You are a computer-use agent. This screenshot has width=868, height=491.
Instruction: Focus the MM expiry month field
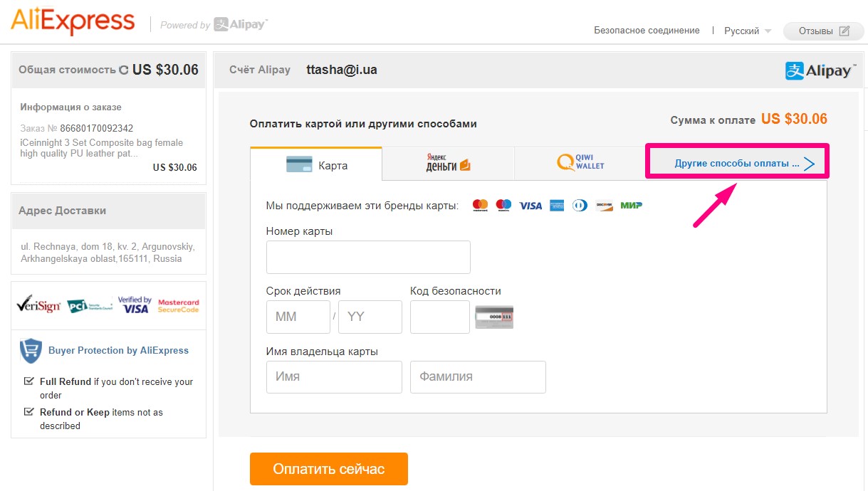[x=298, y=317]
